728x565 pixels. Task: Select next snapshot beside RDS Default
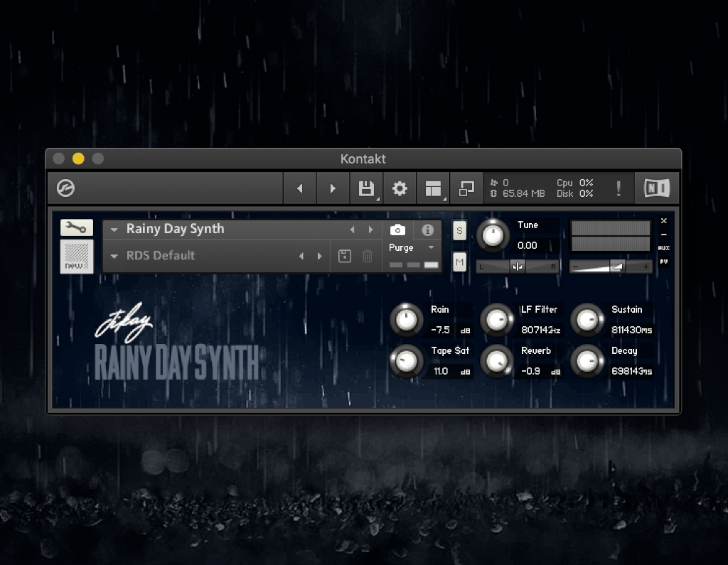319,256
